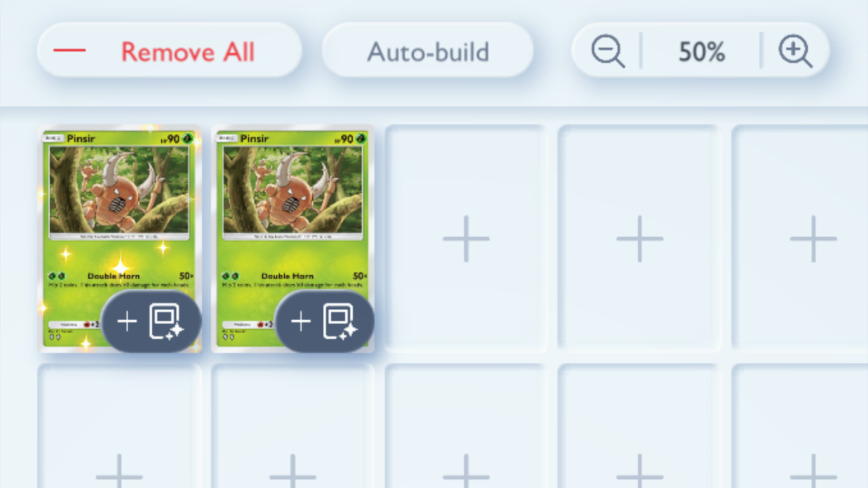Click the fourth empty slot in bottom row
Viewport: 868px width, 488px height.
click(640, 427)
